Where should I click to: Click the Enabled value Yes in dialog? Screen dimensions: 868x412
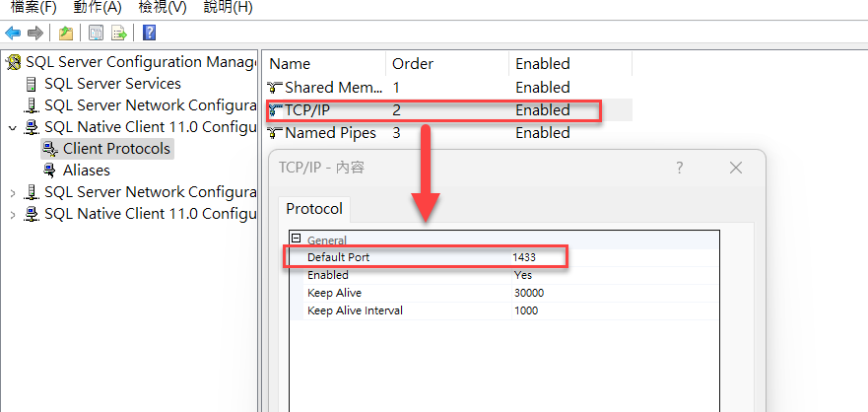522,275
